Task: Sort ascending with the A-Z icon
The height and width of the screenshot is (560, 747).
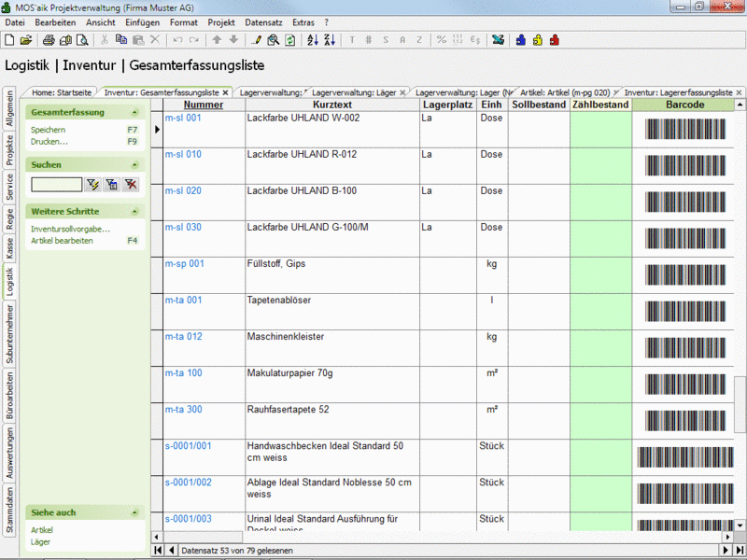Action: click(313, 40)
